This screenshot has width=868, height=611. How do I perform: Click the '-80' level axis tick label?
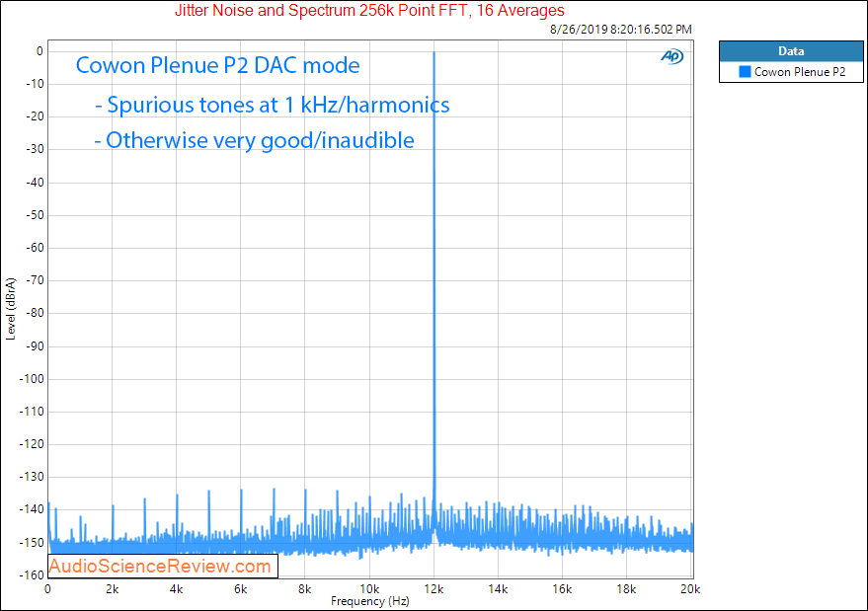35,313
